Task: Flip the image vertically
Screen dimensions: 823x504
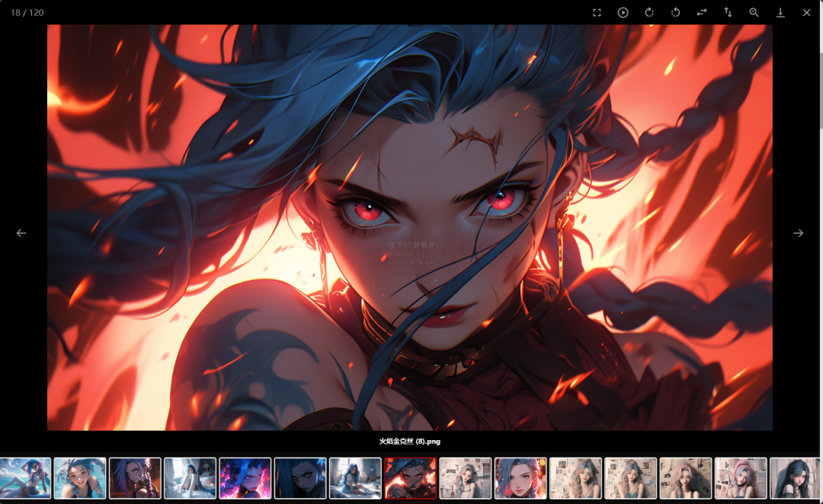Action: click(x=728, y=13)
